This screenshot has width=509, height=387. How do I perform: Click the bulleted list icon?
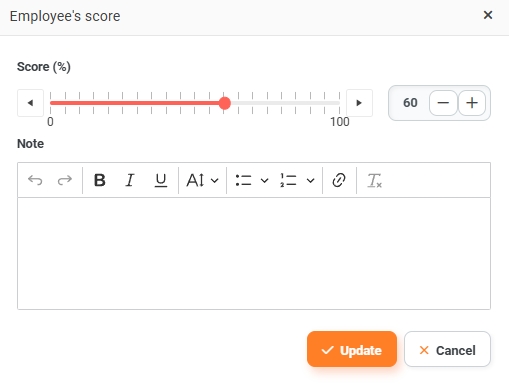coord(243,180)
